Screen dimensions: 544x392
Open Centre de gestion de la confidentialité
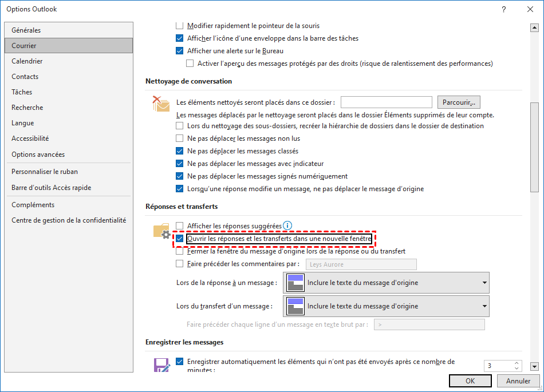pyautogui.click(x=69, y=220)
